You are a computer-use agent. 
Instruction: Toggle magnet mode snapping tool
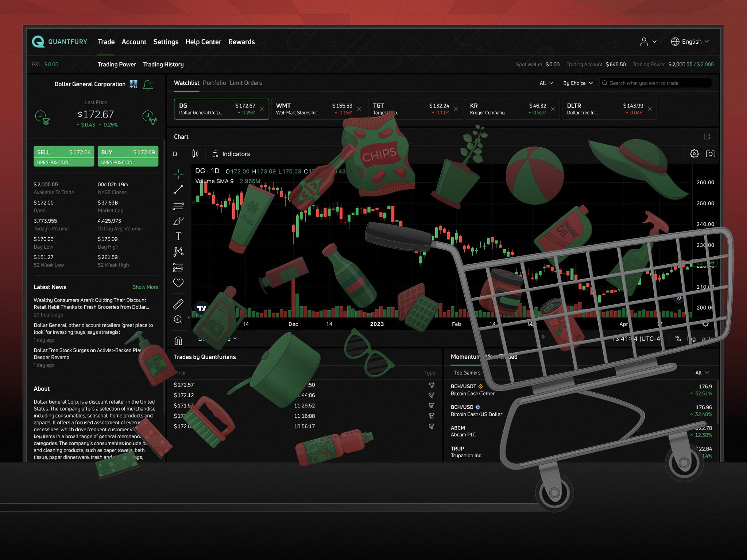point(178,341)
